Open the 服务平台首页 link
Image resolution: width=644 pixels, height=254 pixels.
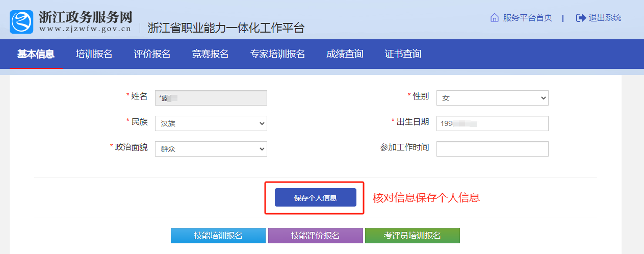click(527, 18)
